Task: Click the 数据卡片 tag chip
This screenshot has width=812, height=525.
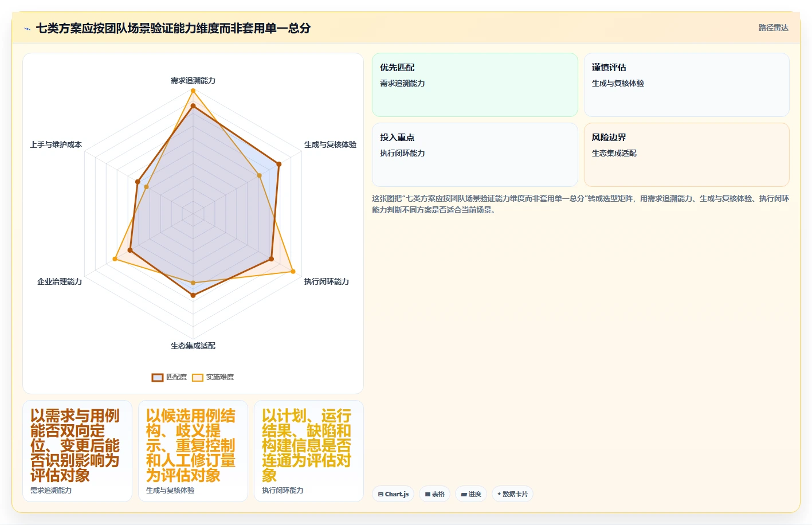Action: pos(513,494)
